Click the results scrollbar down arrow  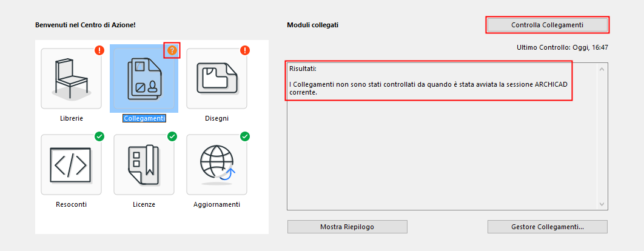[602, 204]
